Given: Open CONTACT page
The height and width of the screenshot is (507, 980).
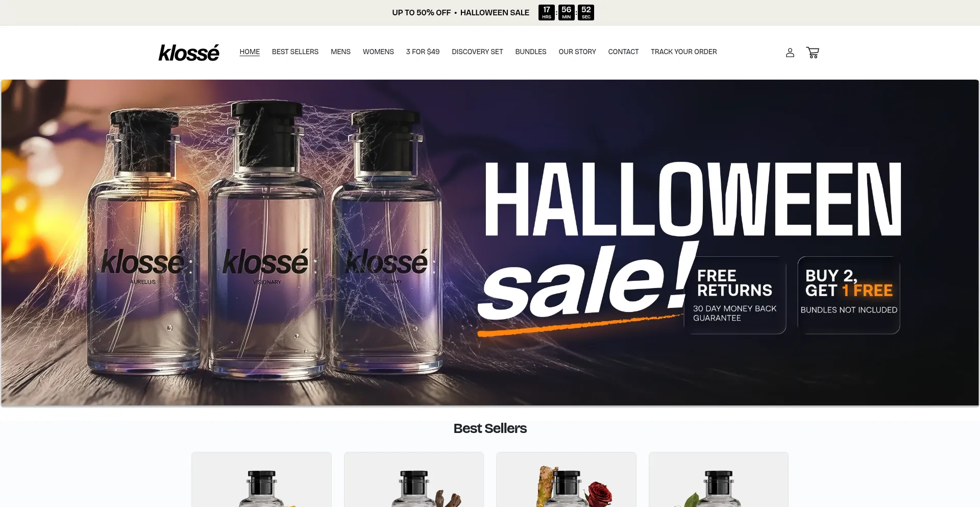Looking at the screenshot, I should click(x=623, y=52).
